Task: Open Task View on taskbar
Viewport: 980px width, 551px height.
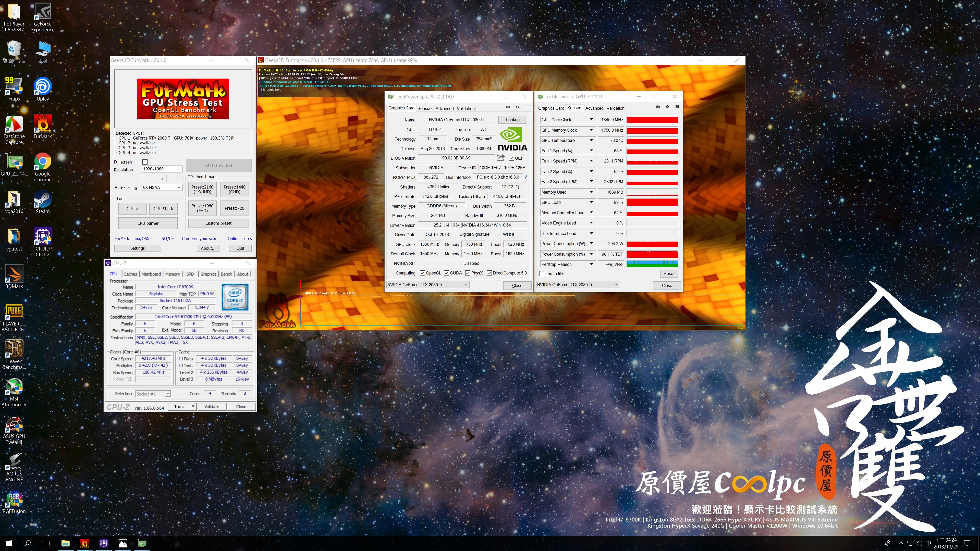Action: 46,543
